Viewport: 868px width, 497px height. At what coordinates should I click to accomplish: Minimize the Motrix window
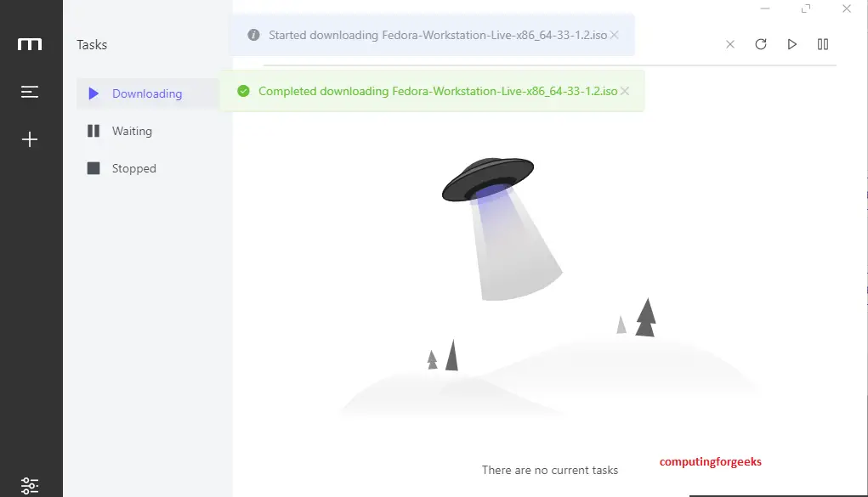pyautogui.click(x=765, y=8)
